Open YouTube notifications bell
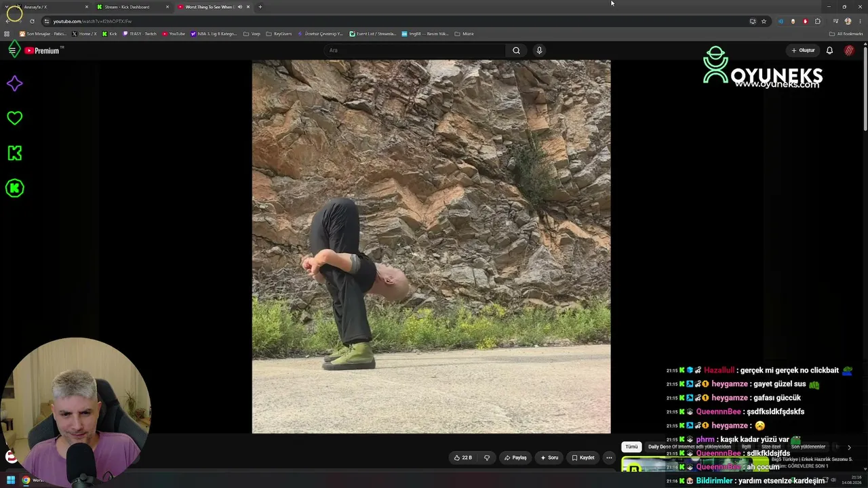868x488 pixels. 829,50
